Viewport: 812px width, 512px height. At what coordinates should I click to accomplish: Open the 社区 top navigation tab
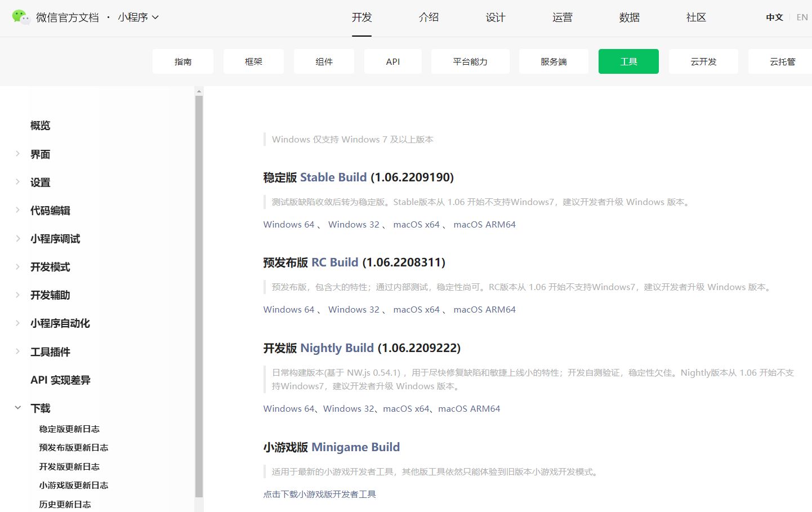coord(696,17)
